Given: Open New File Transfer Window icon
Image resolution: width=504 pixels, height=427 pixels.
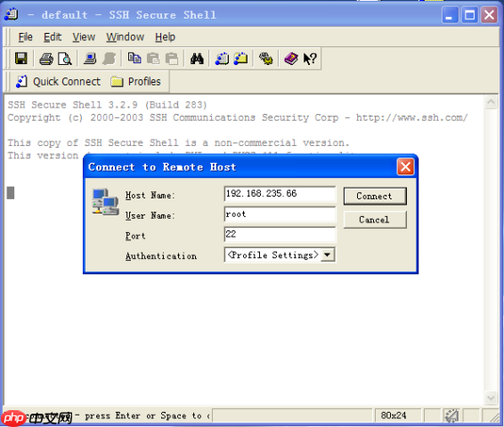Looking at the screenshot, I should tap(240, 59).
